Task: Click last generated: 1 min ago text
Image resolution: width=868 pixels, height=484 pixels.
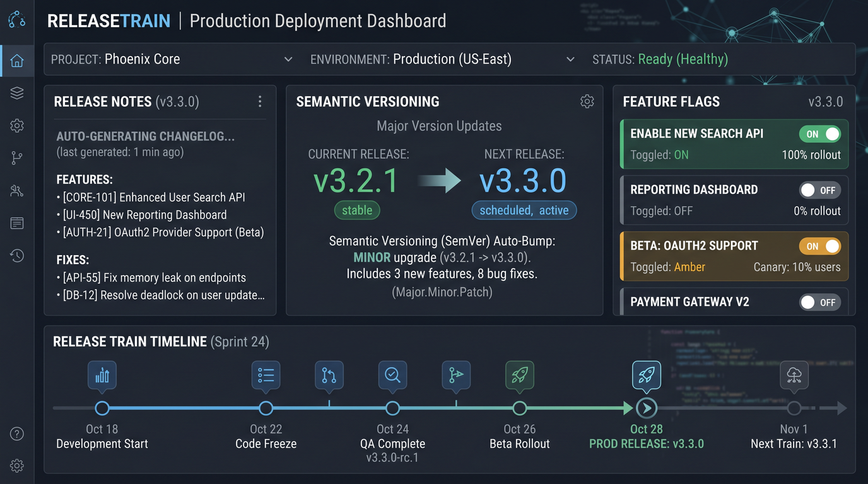Action: tap(120, 152)
